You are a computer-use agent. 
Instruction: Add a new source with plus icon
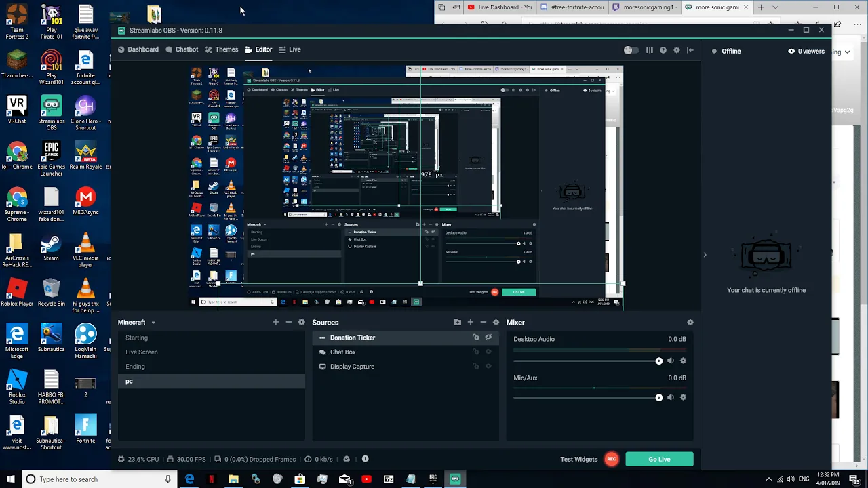coord(470,323)
